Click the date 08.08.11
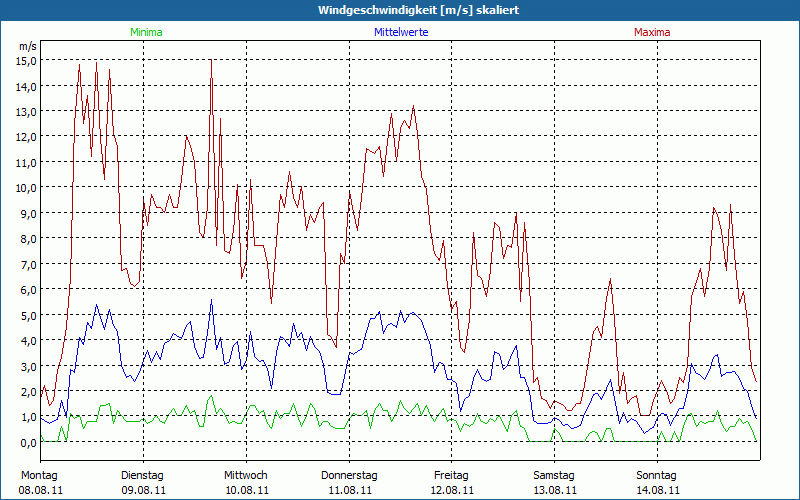The width and height of the screenshot is (800, 500). coord(41,490)
